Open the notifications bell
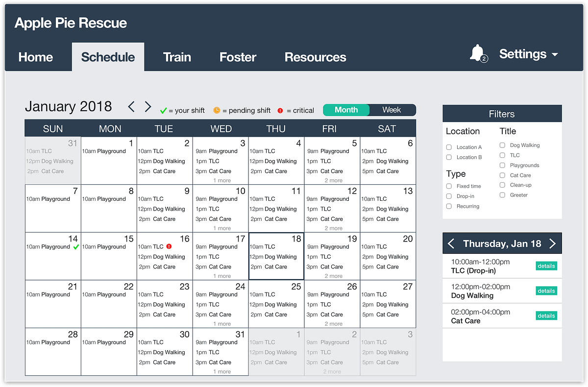 tap(477, 53)
